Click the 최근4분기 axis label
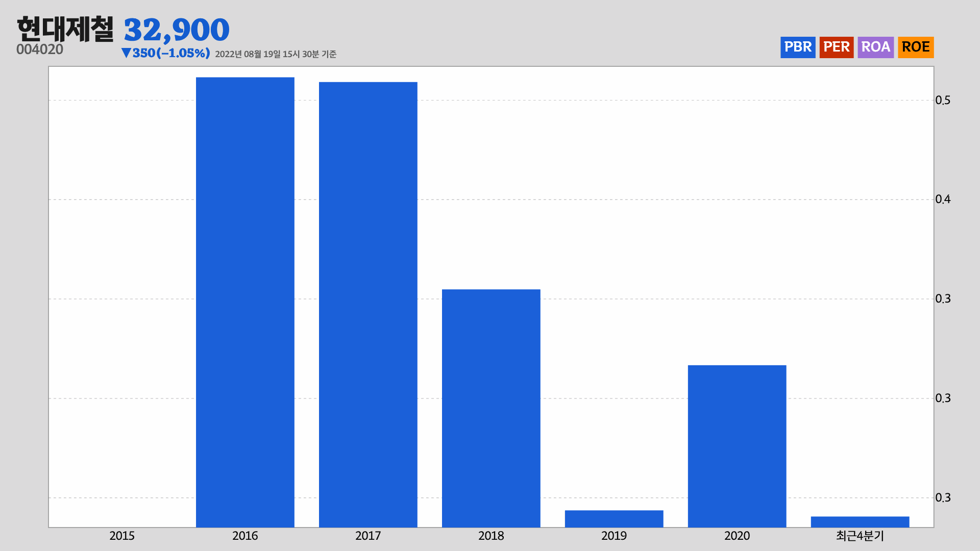Screen dimensions: 980x551 [x=860, y=536]
